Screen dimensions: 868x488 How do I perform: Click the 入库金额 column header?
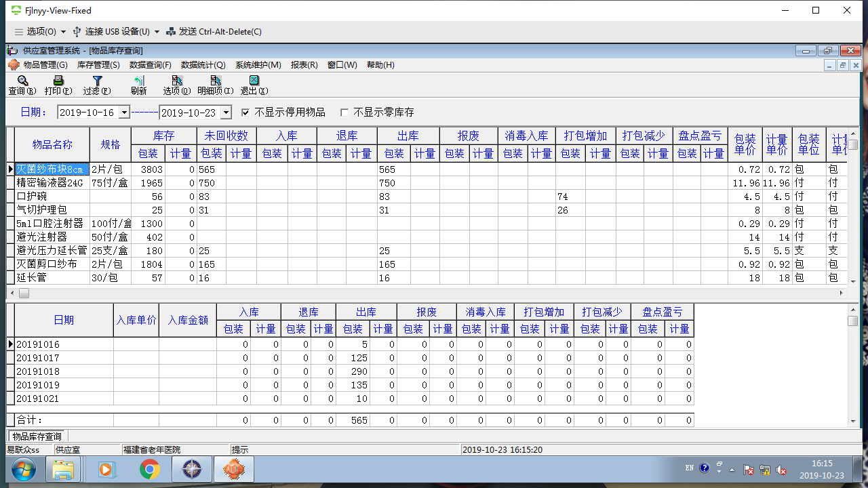coord(188,321)
